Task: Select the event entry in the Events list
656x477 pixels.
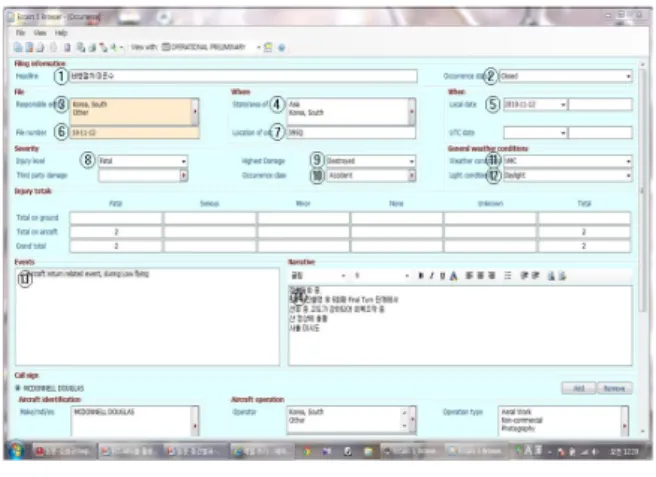Action: [86, 274]
